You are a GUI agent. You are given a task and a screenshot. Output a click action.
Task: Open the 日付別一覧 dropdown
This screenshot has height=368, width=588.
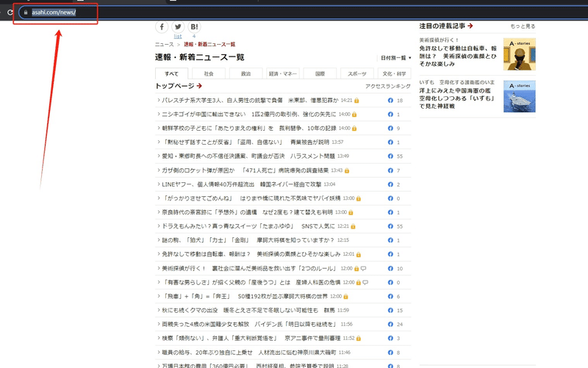395,58
